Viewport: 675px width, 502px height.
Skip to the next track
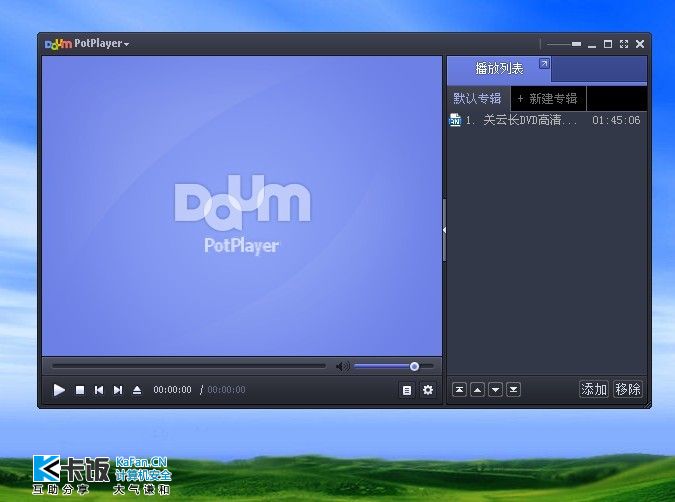(118, 390)
